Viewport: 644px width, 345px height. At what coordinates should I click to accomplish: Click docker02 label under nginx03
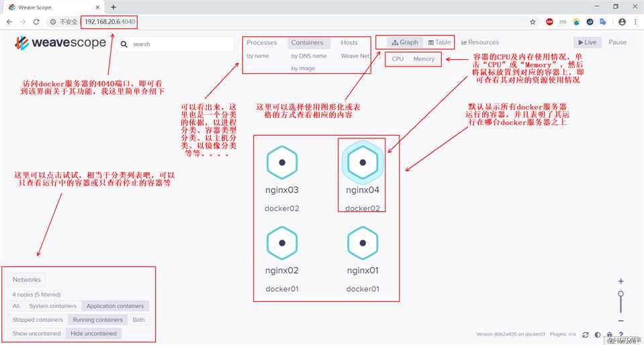282,209
